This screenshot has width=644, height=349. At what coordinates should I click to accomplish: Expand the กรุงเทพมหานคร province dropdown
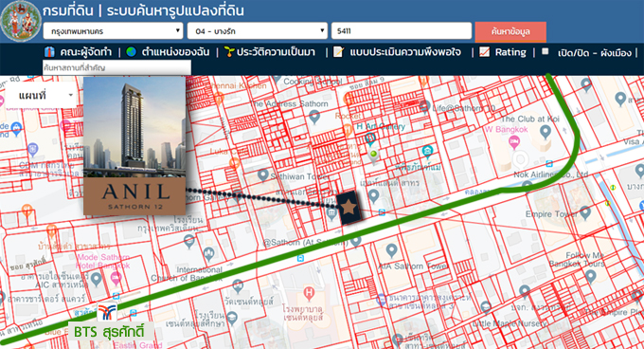point(113,31)
